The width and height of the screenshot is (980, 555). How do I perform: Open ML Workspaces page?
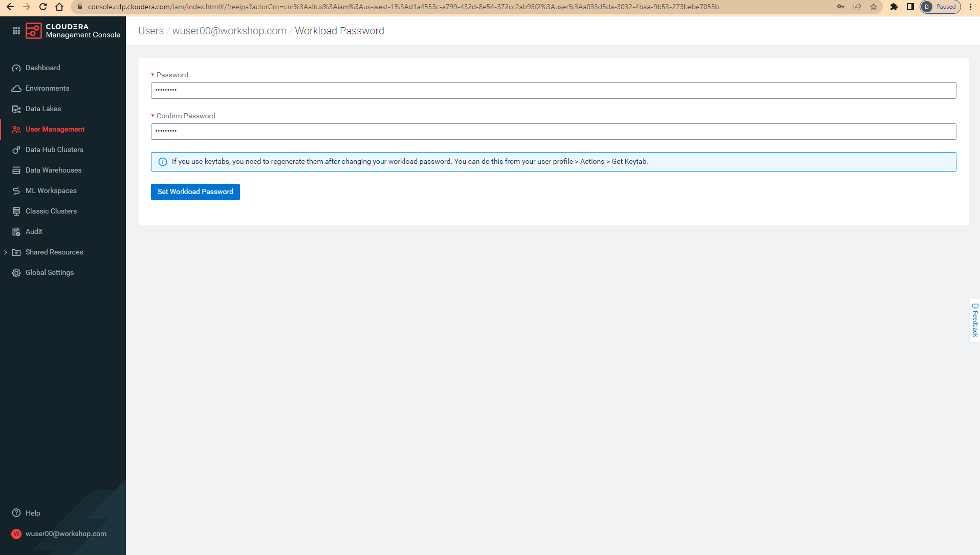pyautogui.click(x=51, y=190)
